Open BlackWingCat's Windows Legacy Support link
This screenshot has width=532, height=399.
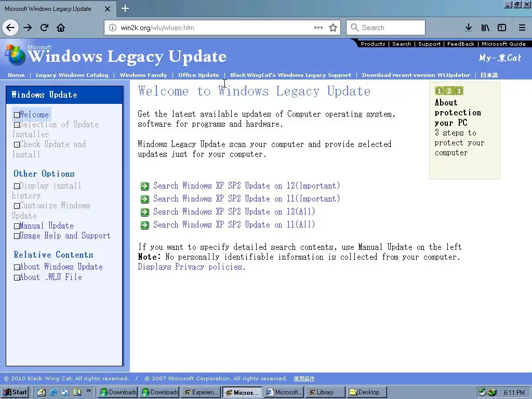click(x=291, y=75)
